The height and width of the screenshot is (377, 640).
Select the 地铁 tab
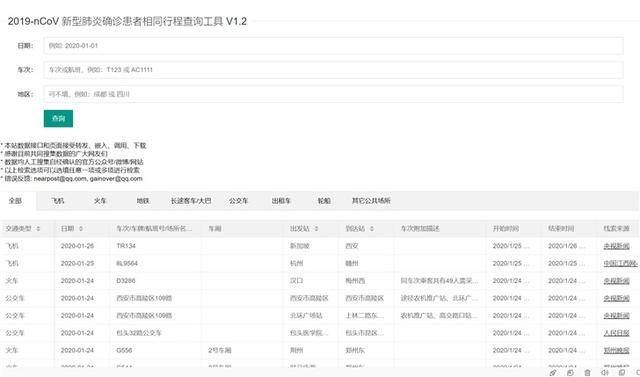(143, 201)
